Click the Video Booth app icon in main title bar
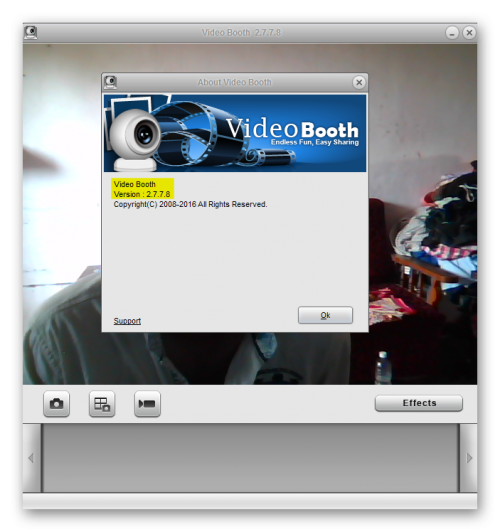Screen dimensions: 500x532 click(31, 33)
